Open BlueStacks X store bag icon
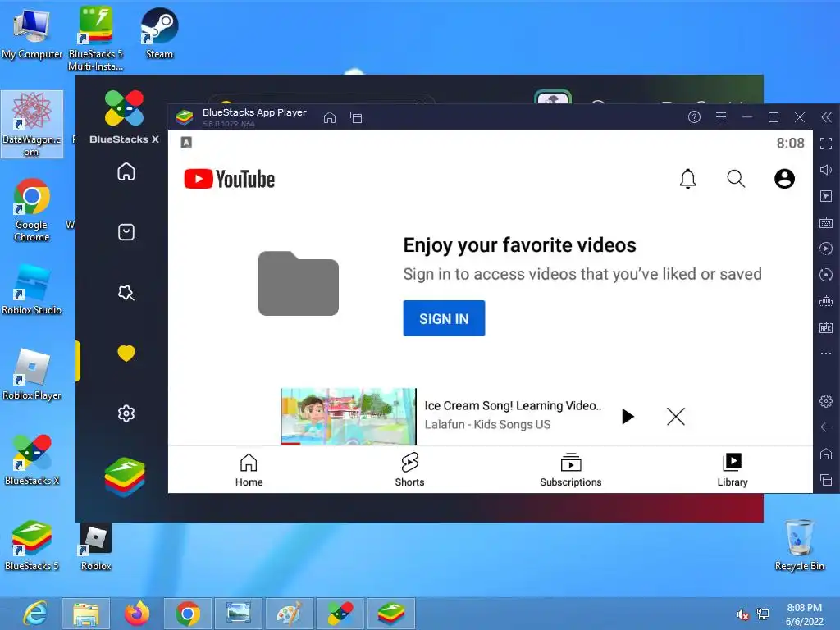Screen dimensions: 840x630 point(126,232)
